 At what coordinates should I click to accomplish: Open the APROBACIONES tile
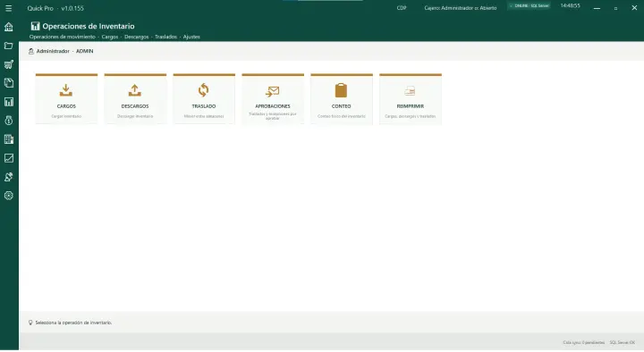pyautogui.click(x=273, y=99)
